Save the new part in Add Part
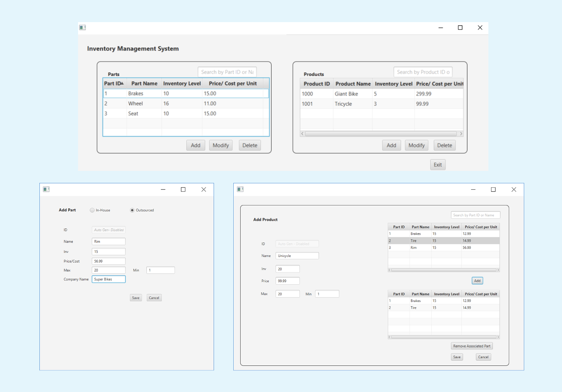The image size is (562, 392). pos(136,298)
